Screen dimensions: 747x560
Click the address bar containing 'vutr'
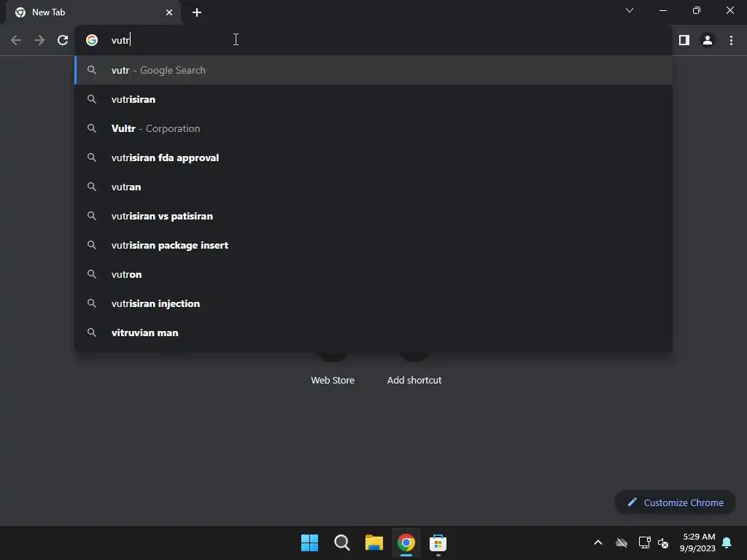373,40
